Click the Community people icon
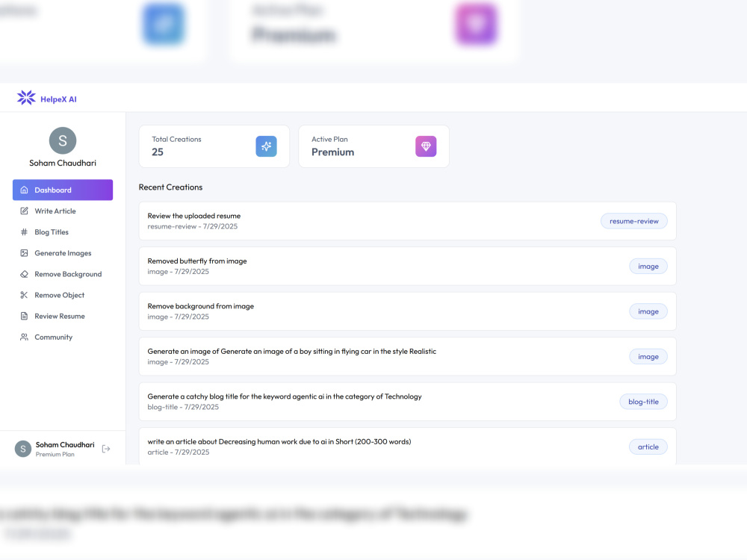Image resolution: width=747 pixels, height=560 pixels. click(25, 337)
